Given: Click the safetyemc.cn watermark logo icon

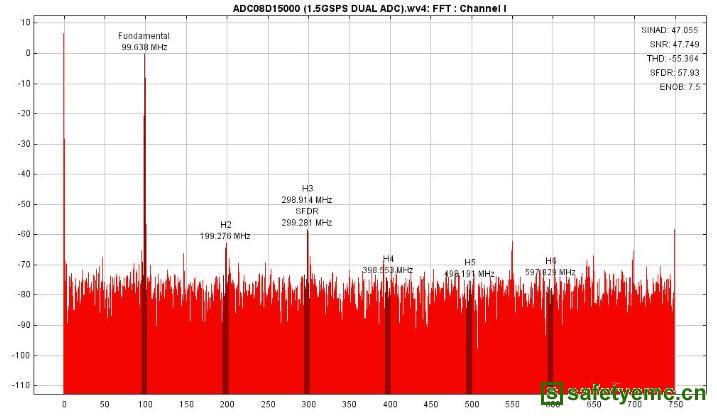Looking at the screenshot, I should pos(552,393).
